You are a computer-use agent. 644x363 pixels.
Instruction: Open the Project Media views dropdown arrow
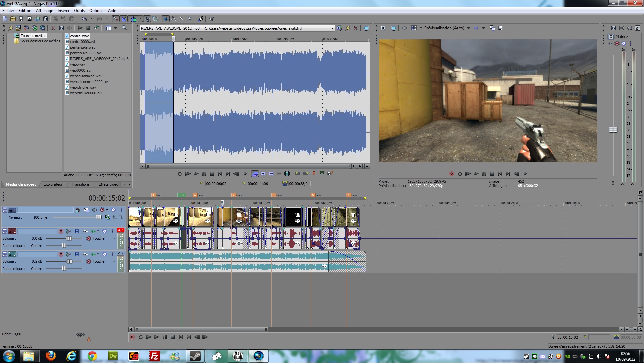click(x=115, y=28)
